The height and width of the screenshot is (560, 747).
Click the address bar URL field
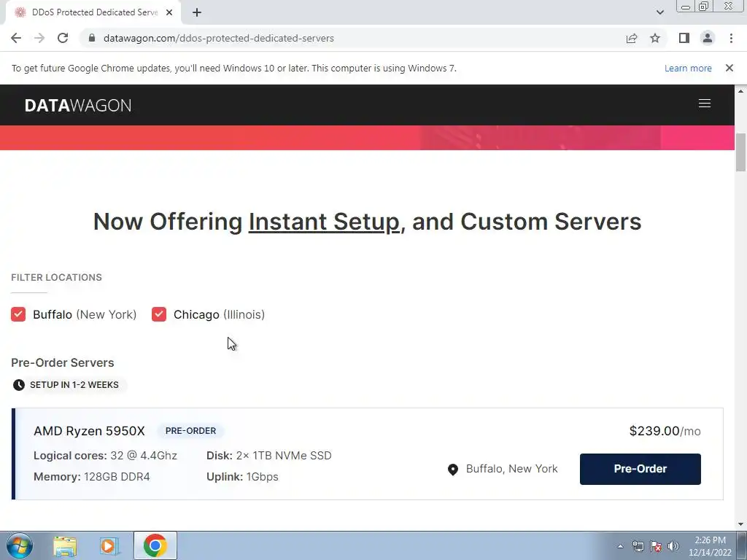[x=352, y=38]
